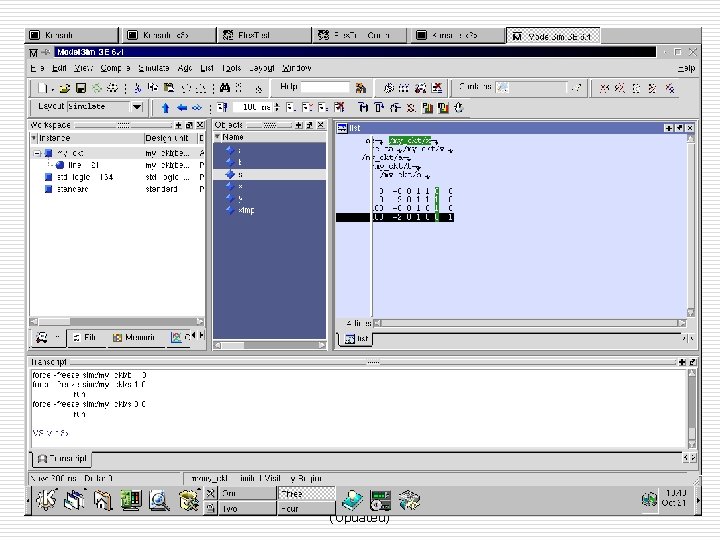The image size is (720, 540).
Task: Click the Design unit column header
Action: 170,138
